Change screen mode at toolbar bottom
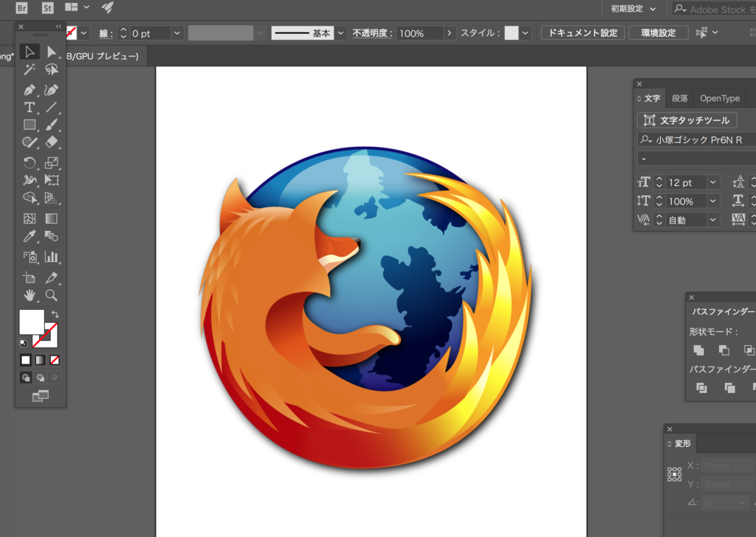 41,396
